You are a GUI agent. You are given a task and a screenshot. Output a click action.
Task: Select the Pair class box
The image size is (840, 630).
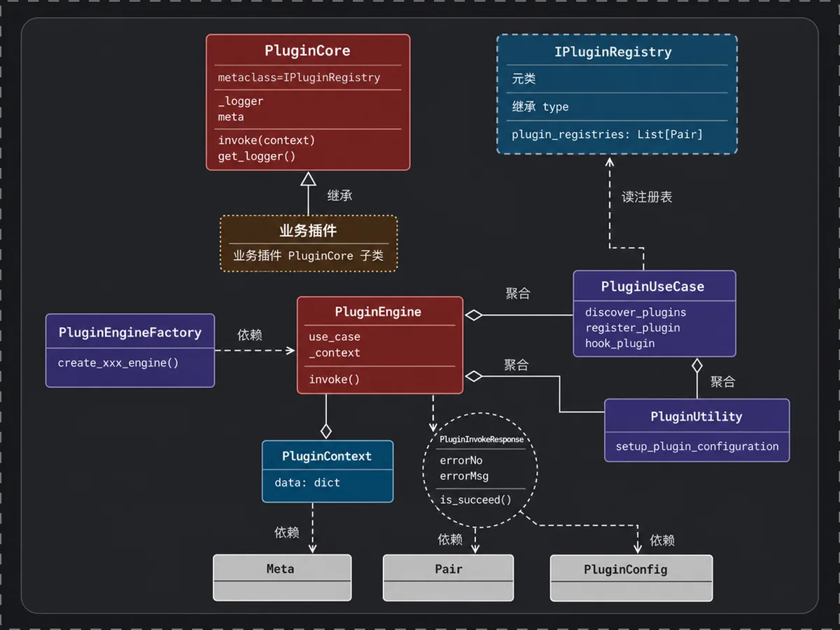pyautogui.click(x=448, y=577)
